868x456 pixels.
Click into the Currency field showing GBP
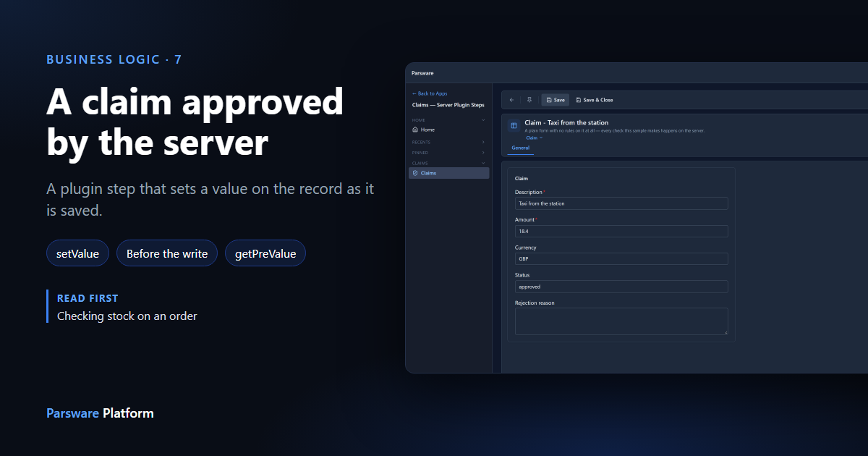(621, 258)
